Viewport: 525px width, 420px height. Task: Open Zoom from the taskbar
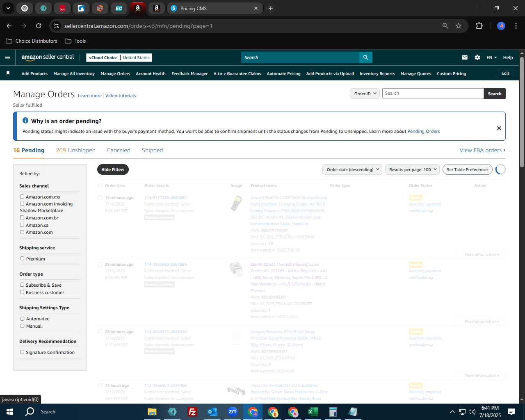coord(233,412)
